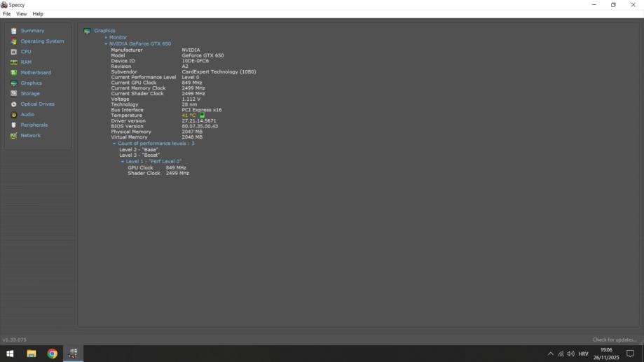Click Check for updates link

coord(615,340)
